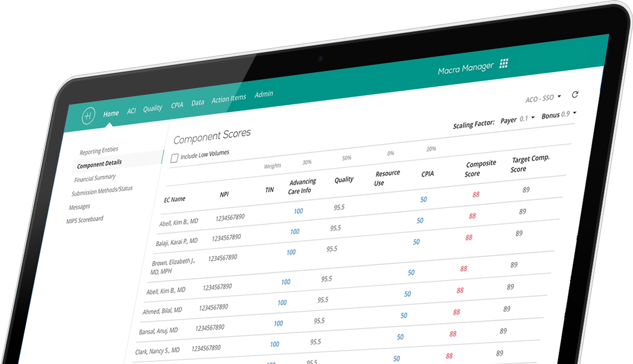Click the EC name Balaji, Karai P., MD
The height and width of the screenshot is (364, 633).
pyautogui.click(x=176, y=242)
